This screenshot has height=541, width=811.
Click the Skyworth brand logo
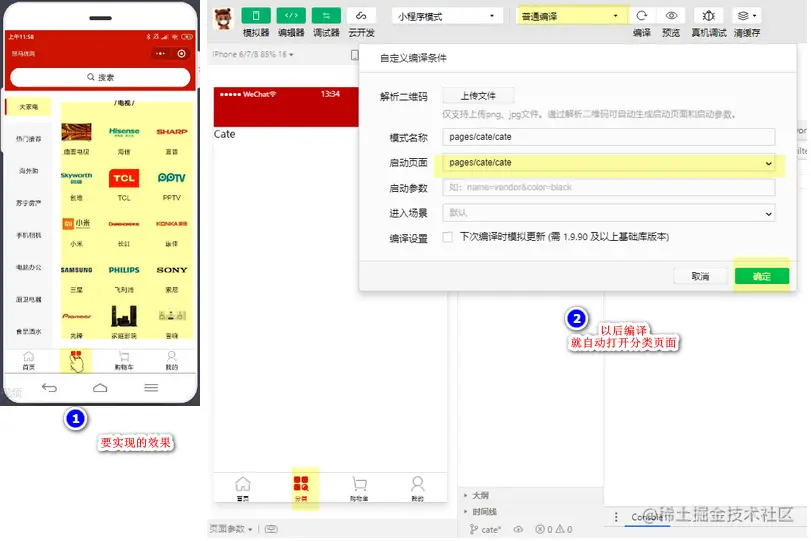pos(76,178)
